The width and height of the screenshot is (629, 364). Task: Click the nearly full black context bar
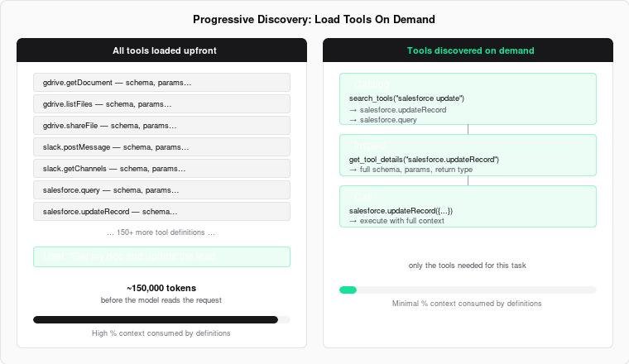(156, 319)
